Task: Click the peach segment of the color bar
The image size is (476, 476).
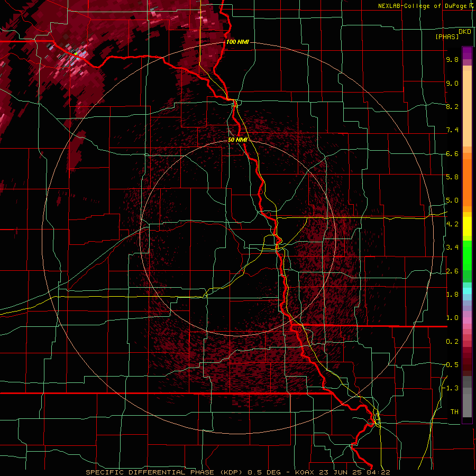Action: pos(467,106)
